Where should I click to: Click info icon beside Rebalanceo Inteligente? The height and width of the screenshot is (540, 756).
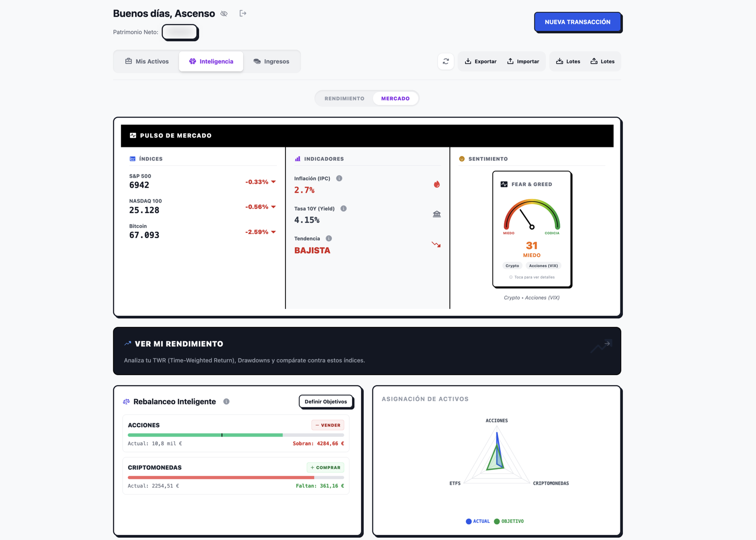coord(226,402)
